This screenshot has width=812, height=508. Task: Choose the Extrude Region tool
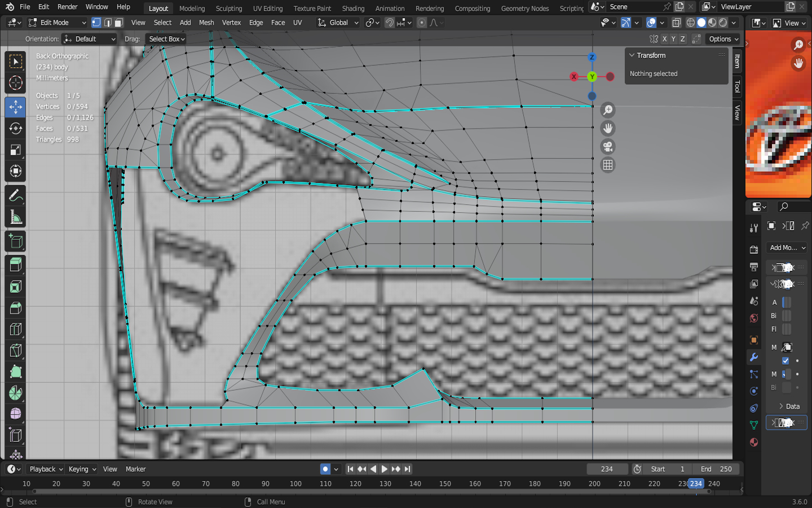click(x=16, y=265)
